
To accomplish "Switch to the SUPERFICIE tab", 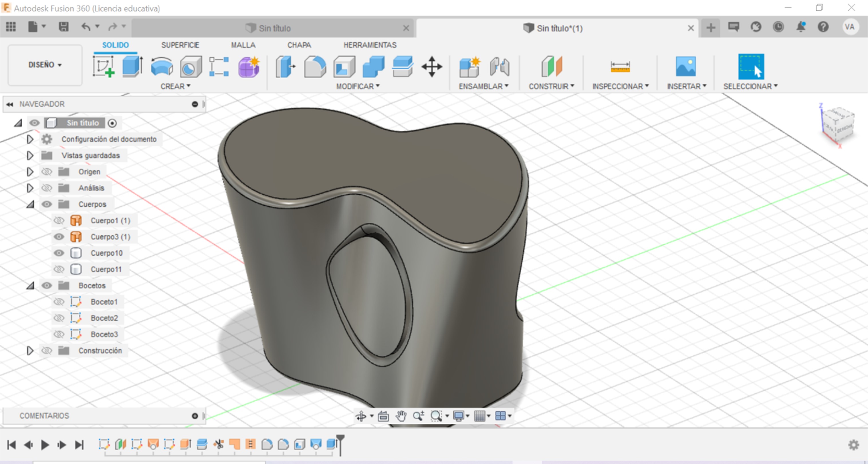I will (x=180, y=45).
